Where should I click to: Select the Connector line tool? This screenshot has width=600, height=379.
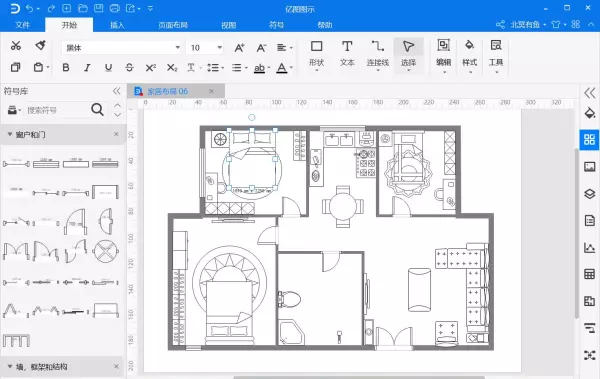tap(378, 53)
